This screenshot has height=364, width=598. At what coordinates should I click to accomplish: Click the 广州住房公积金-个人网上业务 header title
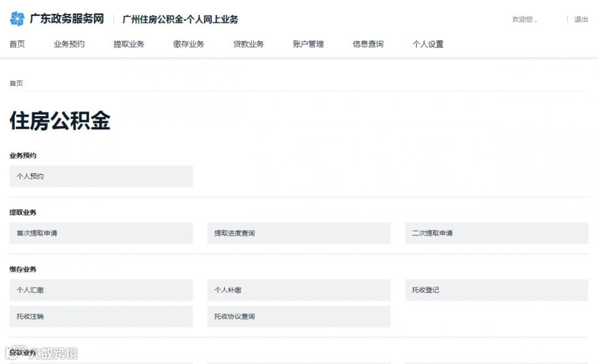click(180, 19)
